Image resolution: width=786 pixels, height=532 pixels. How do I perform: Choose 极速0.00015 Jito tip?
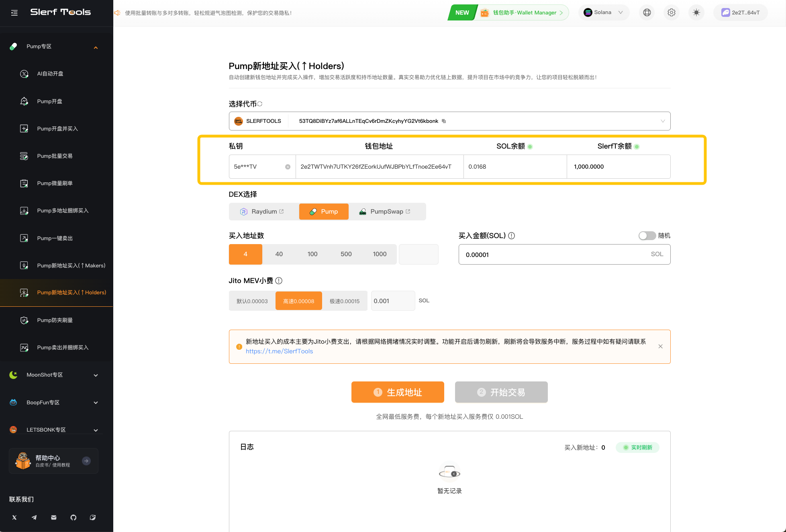pyautogui.click(x=345, y=301)
